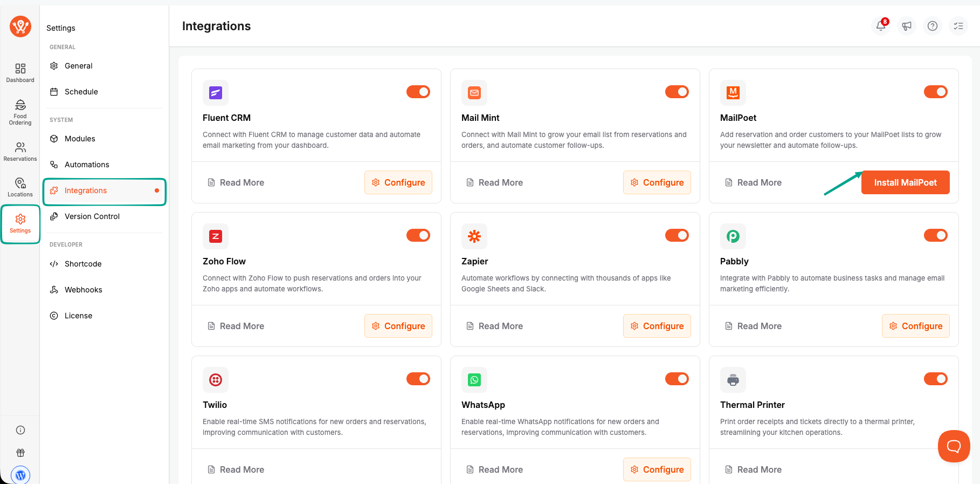
Task: Click the Install MailPoet button
Action: (x=906, y=182)
